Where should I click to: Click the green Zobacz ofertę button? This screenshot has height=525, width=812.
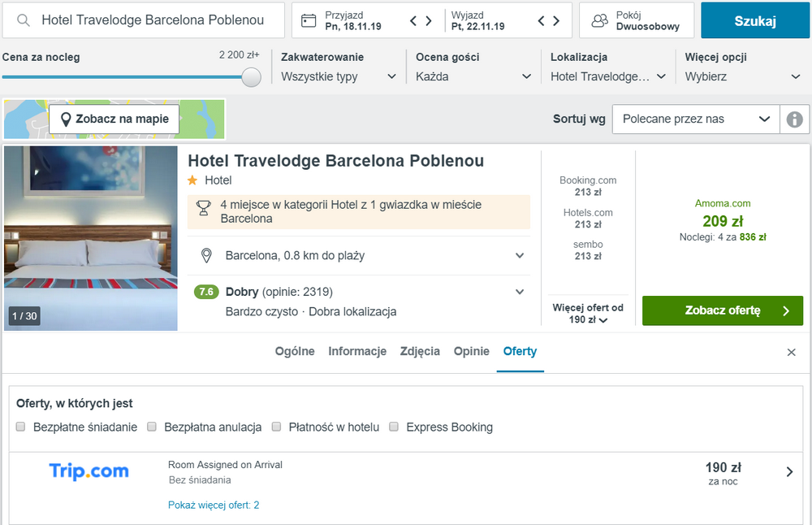(723, 310)
